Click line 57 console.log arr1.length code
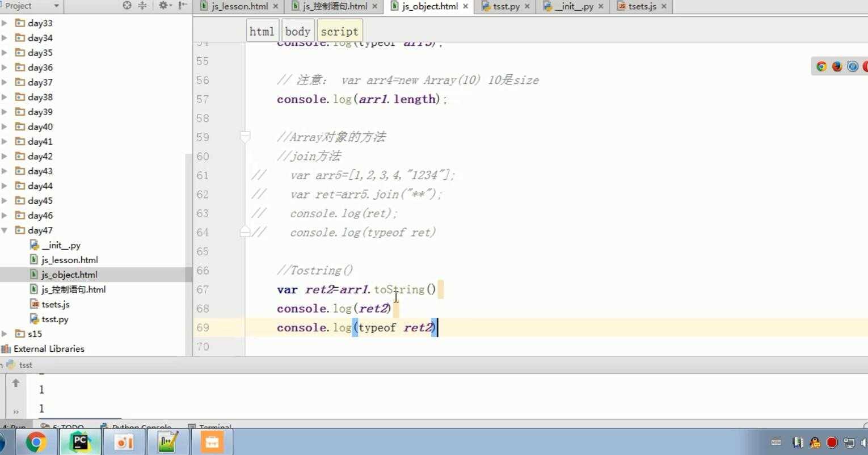The image size is (868, 455). click(362, 99)
